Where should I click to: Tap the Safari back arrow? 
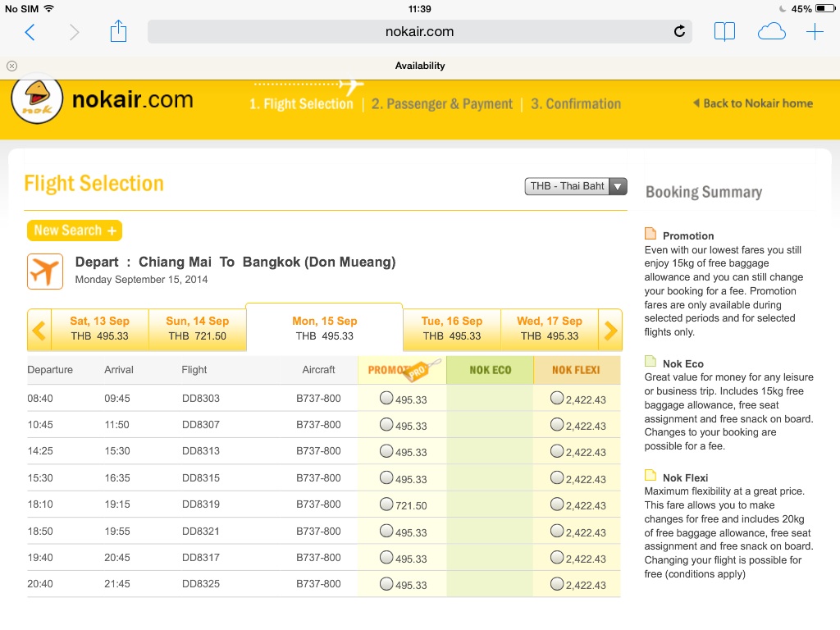[30, 32]
